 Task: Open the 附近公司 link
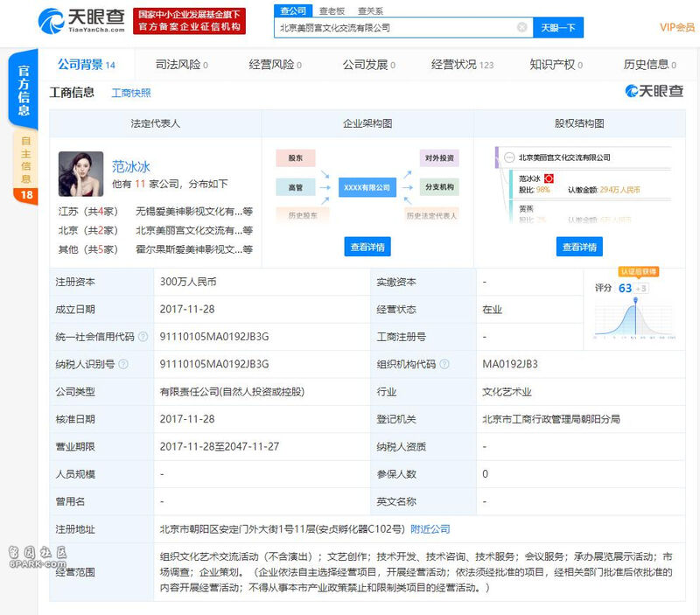click(x=430, y=529)
